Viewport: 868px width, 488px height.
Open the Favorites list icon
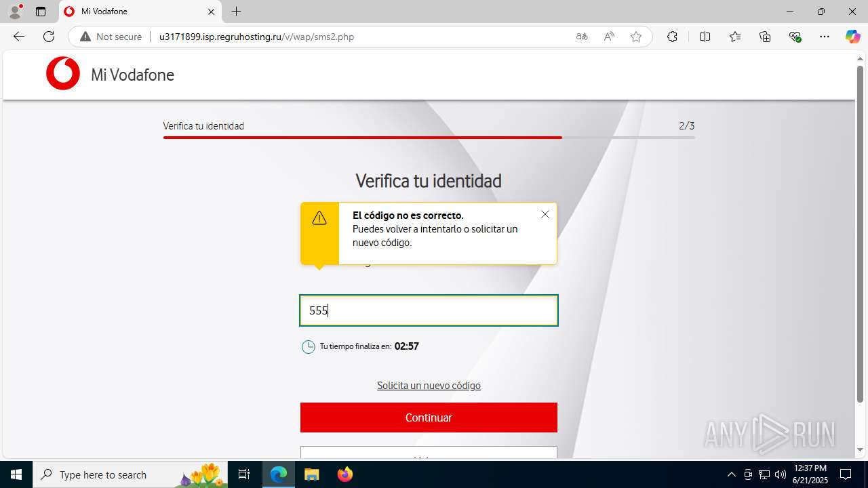[x=735, y=37]
